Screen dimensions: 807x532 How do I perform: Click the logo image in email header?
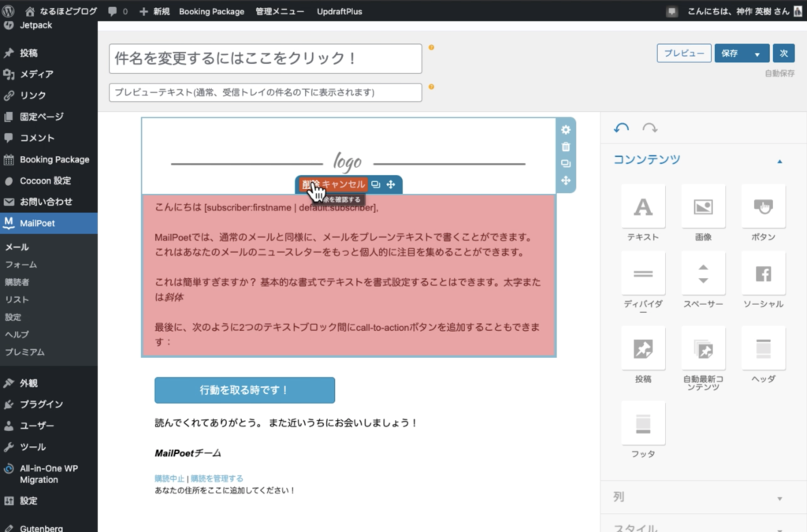pyautogui.click(x=348, y=162)
